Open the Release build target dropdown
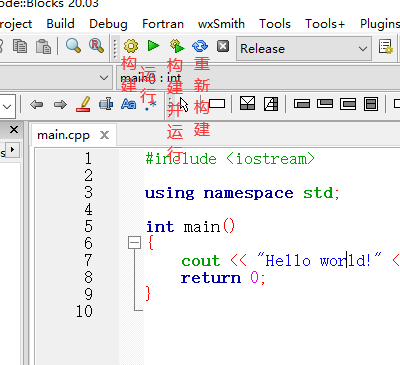The height and width of the screenshot is (365, 400). pos(304,49)
